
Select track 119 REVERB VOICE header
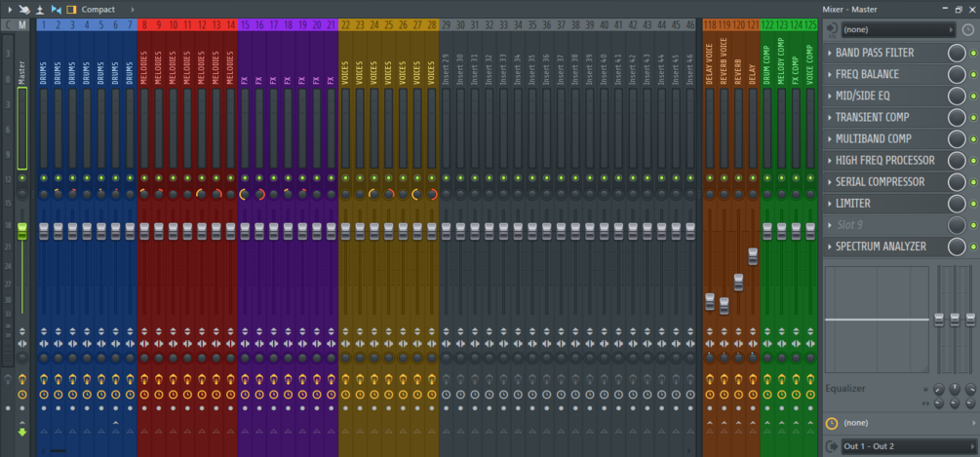(725, 25)
